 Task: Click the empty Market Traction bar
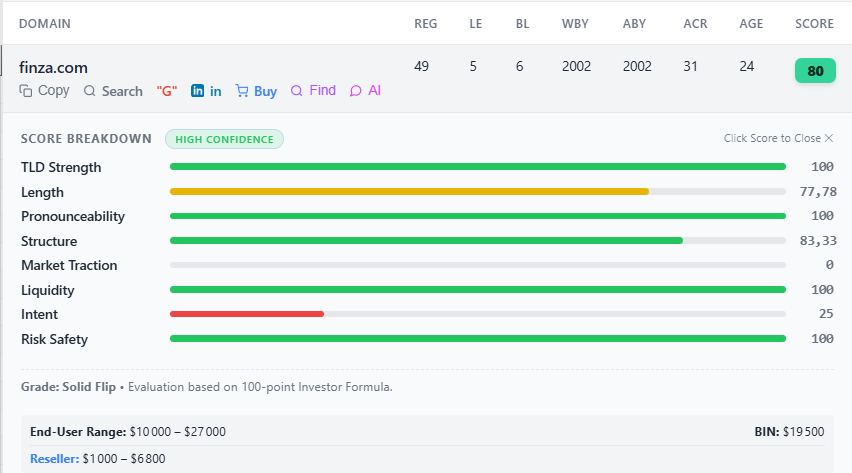(478, 265)
